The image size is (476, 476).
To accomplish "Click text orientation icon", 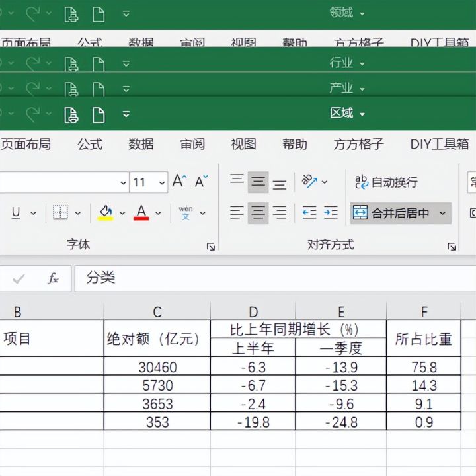I will [309, 182].
